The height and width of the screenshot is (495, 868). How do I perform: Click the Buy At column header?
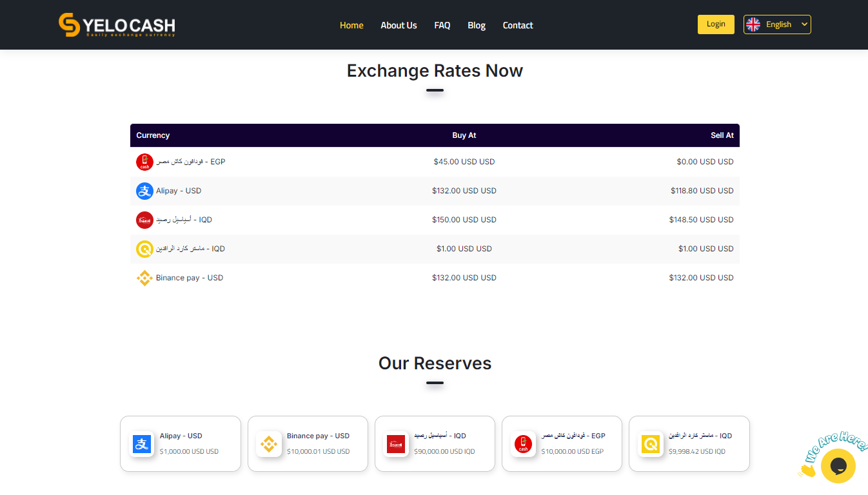(x=464, y=135)
